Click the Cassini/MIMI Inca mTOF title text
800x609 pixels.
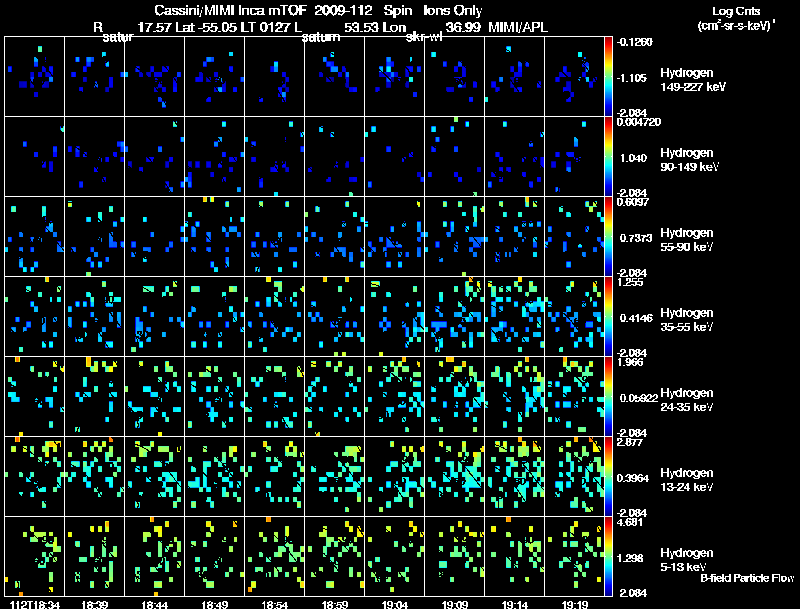[x=231, y=11]
